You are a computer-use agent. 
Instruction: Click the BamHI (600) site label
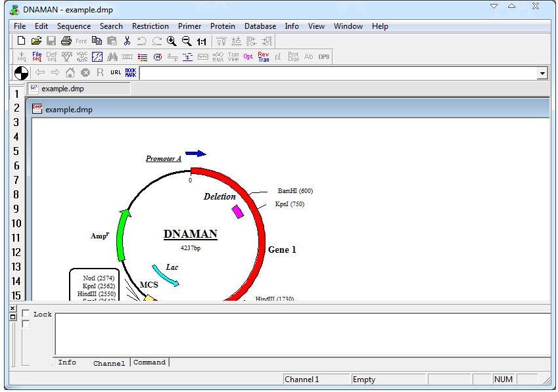295,191
